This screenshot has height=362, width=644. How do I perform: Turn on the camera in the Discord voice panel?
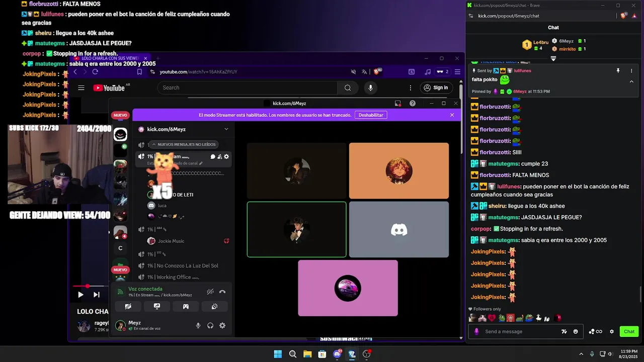[128, 306]
